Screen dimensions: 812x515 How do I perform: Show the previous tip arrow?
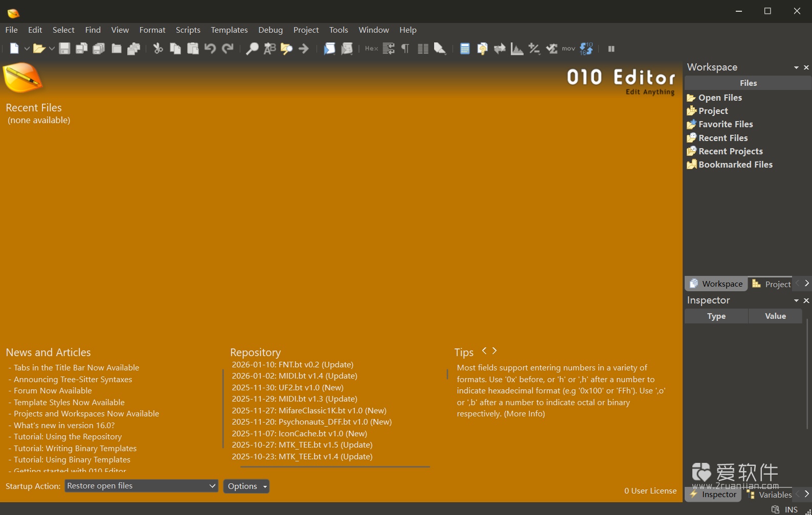(x=484, y=350)
